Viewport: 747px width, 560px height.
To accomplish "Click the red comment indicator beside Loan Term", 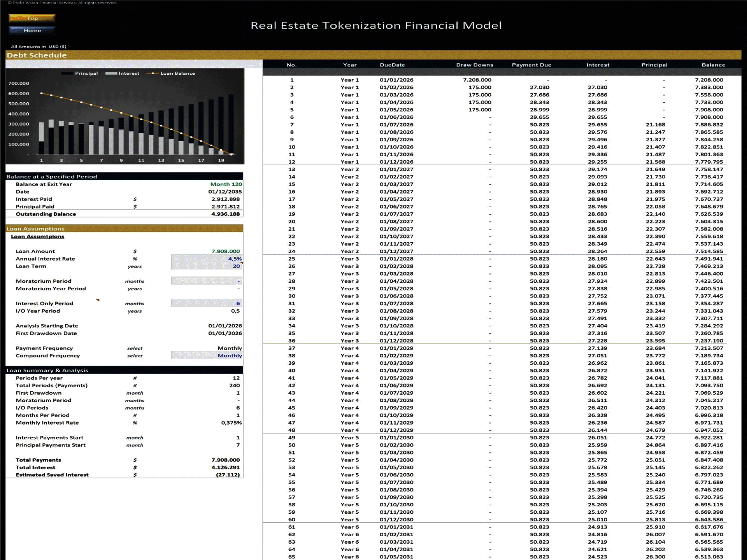I will [x=242, y=263].
